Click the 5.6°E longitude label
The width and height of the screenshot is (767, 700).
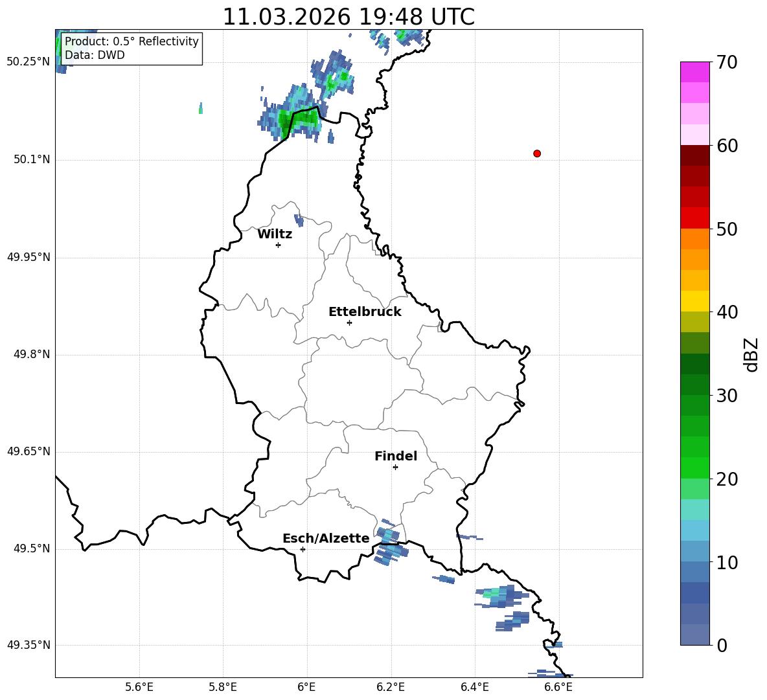point(139,687)
